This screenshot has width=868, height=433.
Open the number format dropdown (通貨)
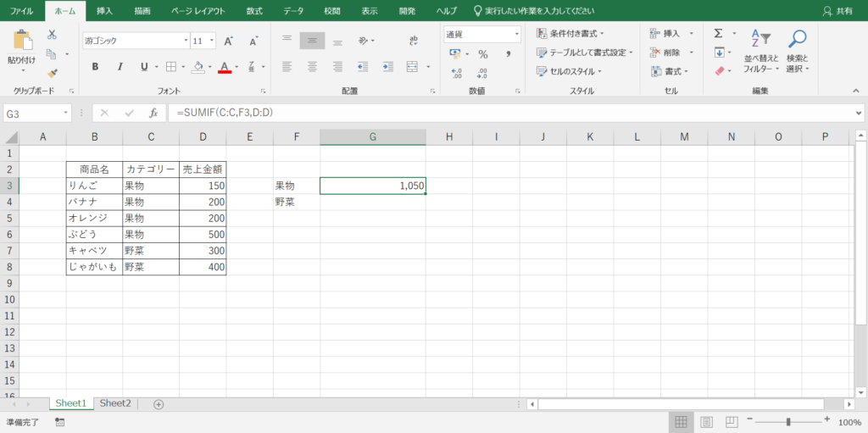click(x=517, y=35)
